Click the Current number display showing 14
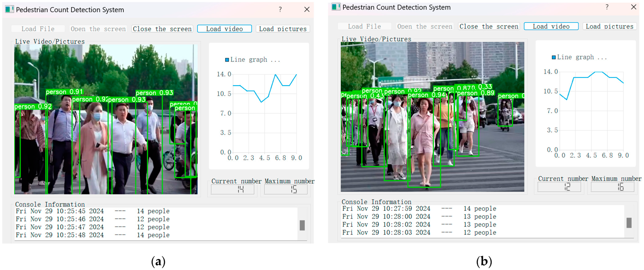The image size is (644, 270). coord(233,189)
